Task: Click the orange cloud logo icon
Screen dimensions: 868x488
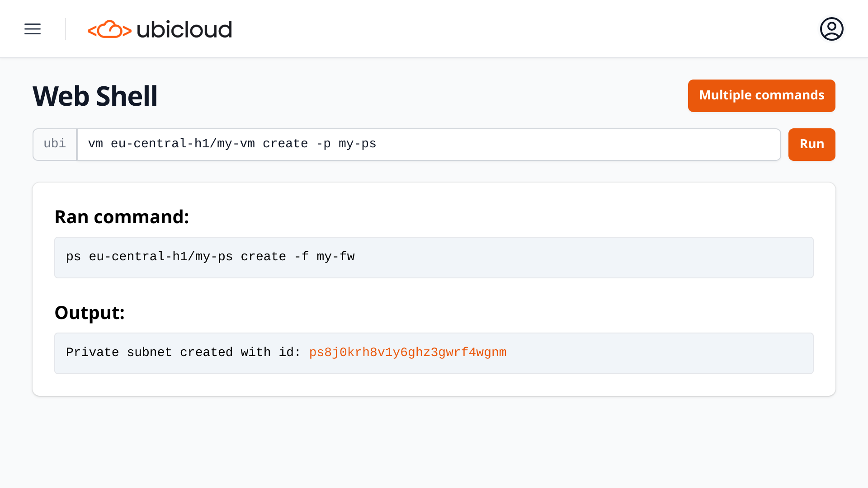Action: [109, 29]
